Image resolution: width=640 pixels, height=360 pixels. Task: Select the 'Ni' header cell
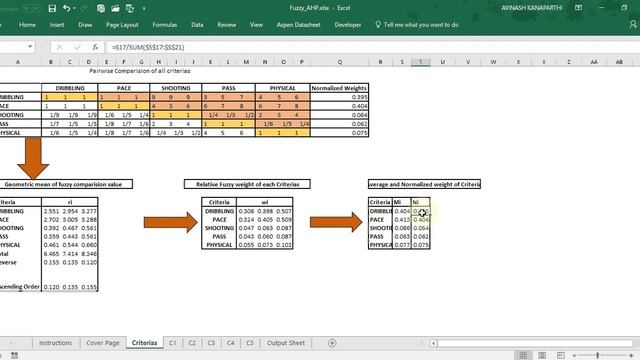pyautogui.click(x=420, y=202)
